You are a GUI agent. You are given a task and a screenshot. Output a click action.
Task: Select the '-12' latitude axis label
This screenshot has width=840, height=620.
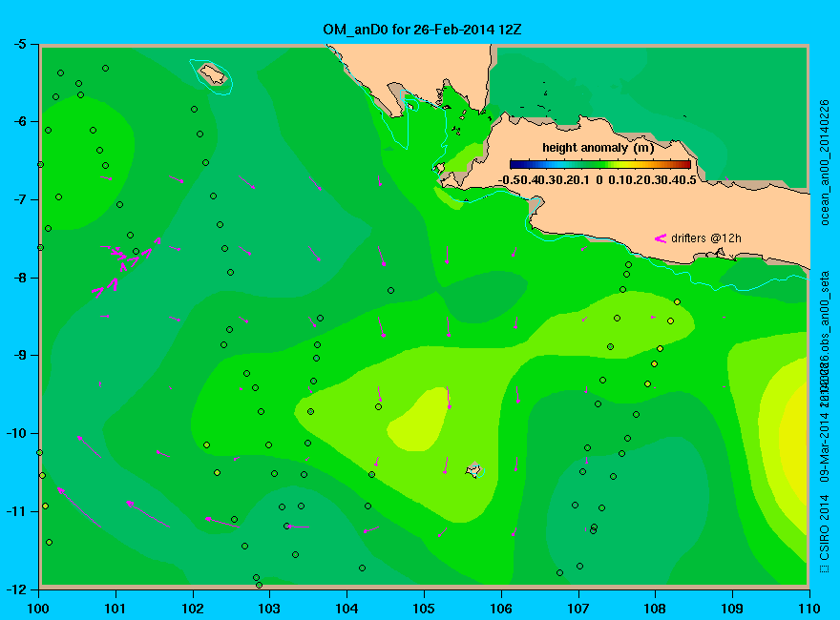click(x=15, y=589)
